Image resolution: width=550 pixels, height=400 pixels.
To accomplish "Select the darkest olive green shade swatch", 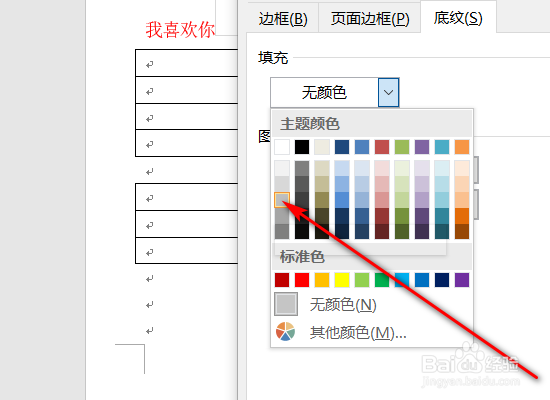I will (402, 231).
